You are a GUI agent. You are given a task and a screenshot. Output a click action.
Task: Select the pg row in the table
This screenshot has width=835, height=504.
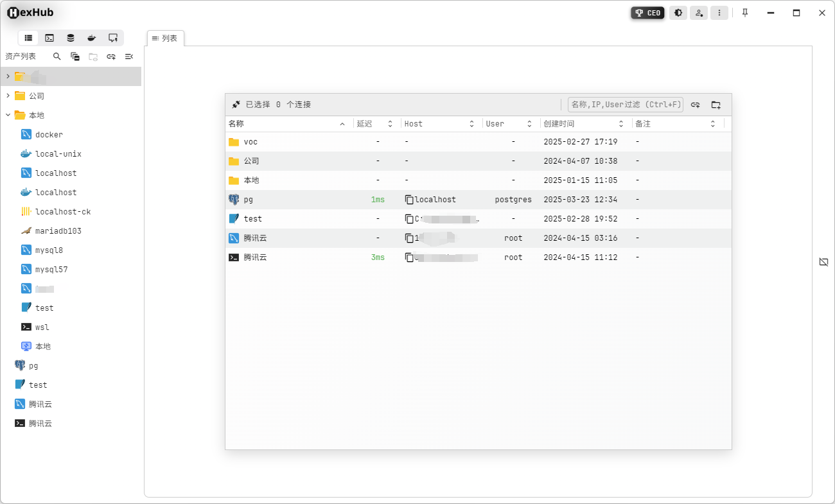479,200
